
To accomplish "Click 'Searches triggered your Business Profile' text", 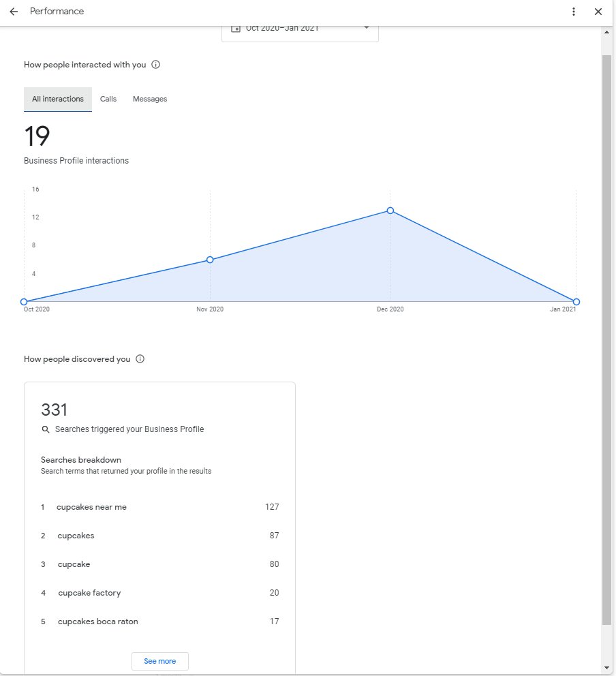I will 129,429.
